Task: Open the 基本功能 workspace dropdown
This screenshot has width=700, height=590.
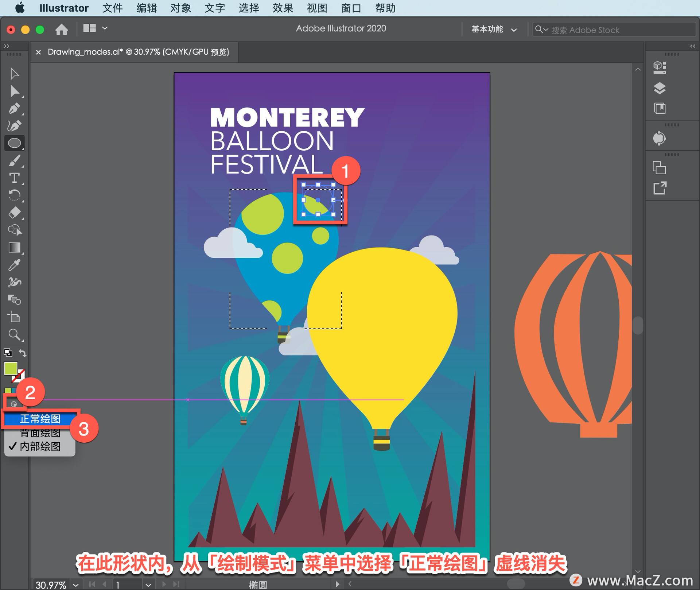Action: tap(494, 30)
